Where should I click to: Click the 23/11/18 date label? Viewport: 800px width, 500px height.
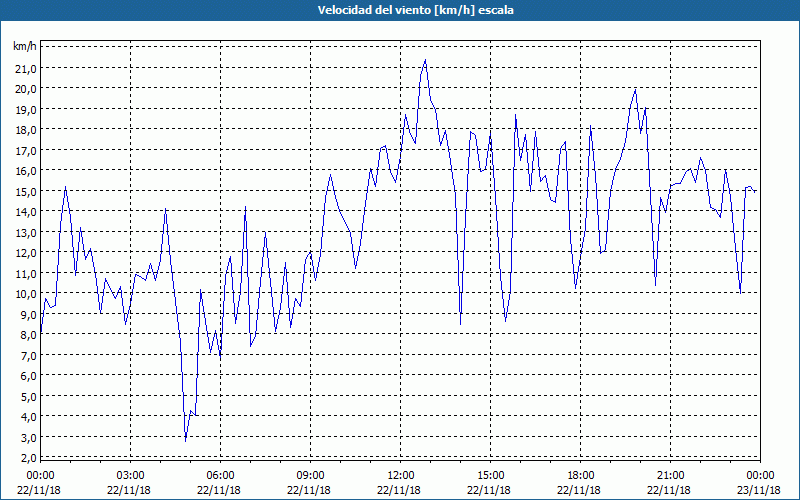point(759,490)
